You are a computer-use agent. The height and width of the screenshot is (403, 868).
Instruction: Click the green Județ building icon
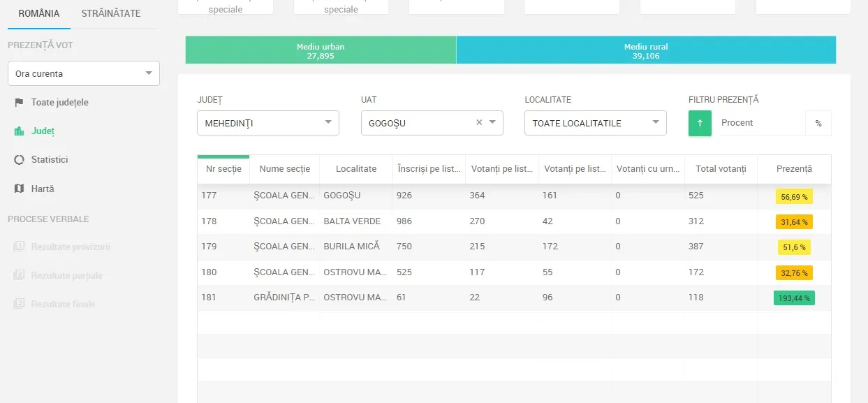(x=19, y=131)
